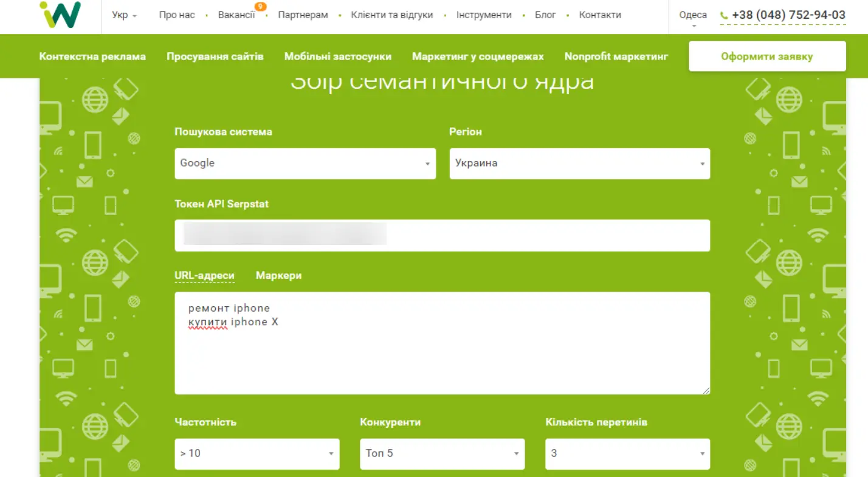The width and height of the screenshot is (868, 477).
Task: Open the Партнерам menu item
Action: [303, 15]
